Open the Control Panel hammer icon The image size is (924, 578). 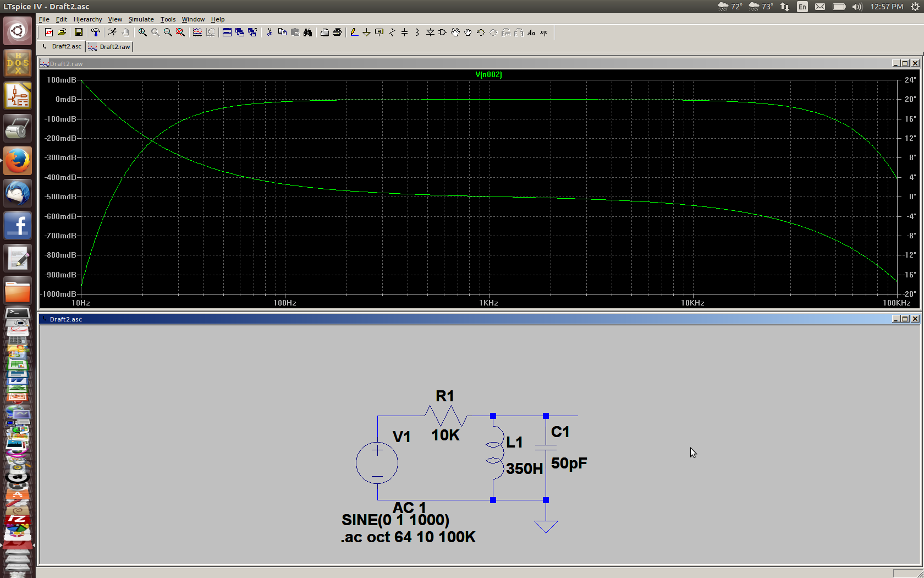(96, 32)
